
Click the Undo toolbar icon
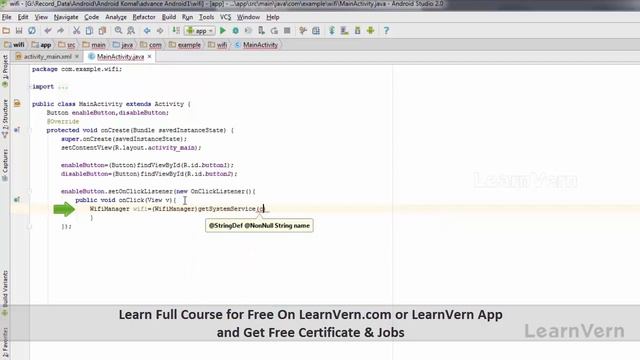[x=48, y=31]
